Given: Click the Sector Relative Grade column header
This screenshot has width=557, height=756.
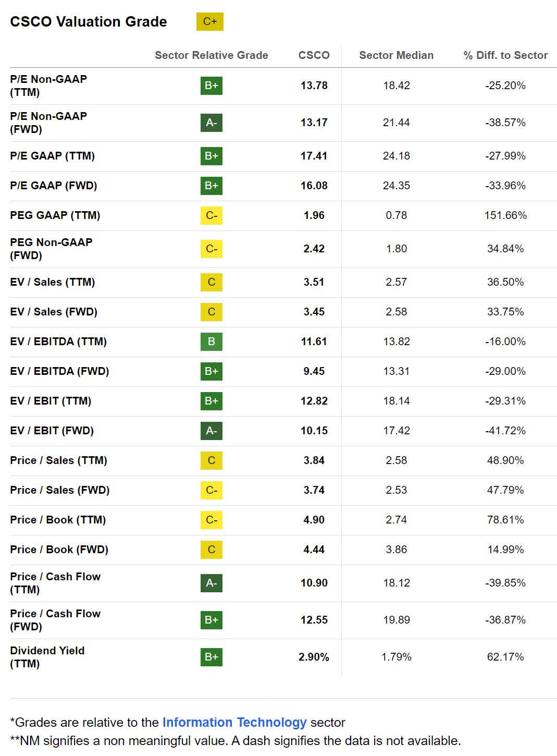Looking at the screenshot, I should tap(211, 55).
